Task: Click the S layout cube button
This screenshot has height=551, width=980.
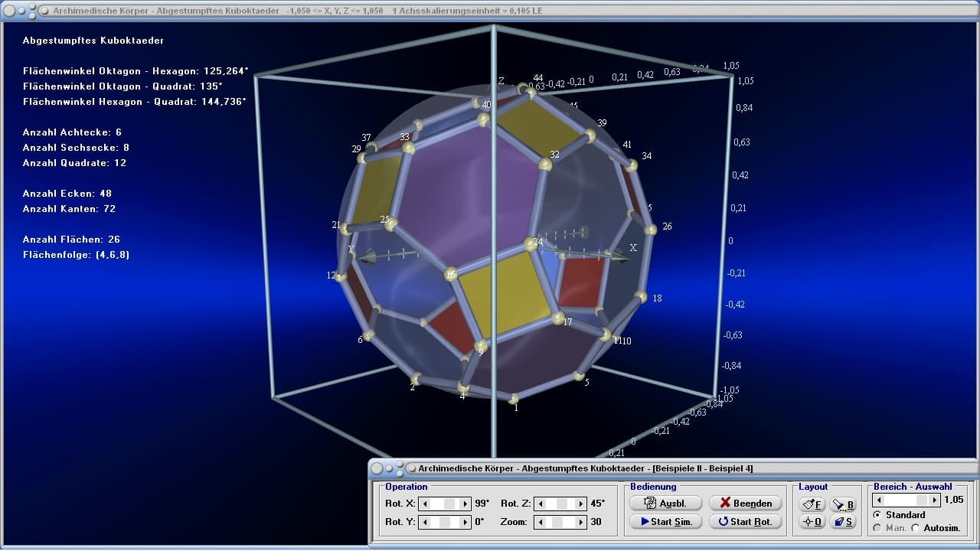Action: 843,521
